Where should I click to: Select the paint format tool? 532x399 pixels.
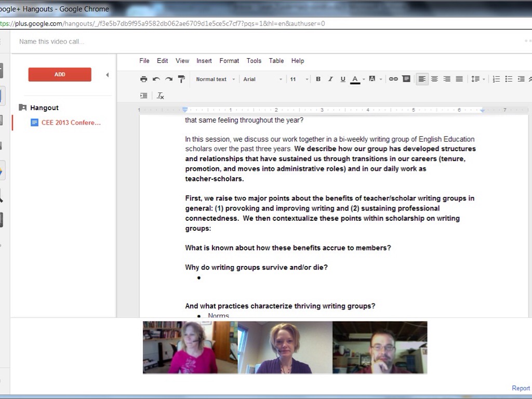point(181,79)
